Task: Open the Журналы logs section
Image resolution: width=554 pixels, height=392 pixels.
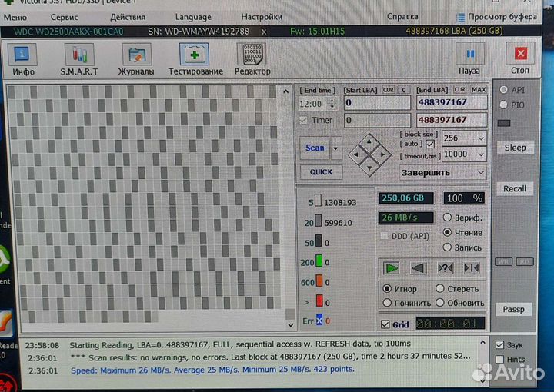Action: (x=136, y=56)
